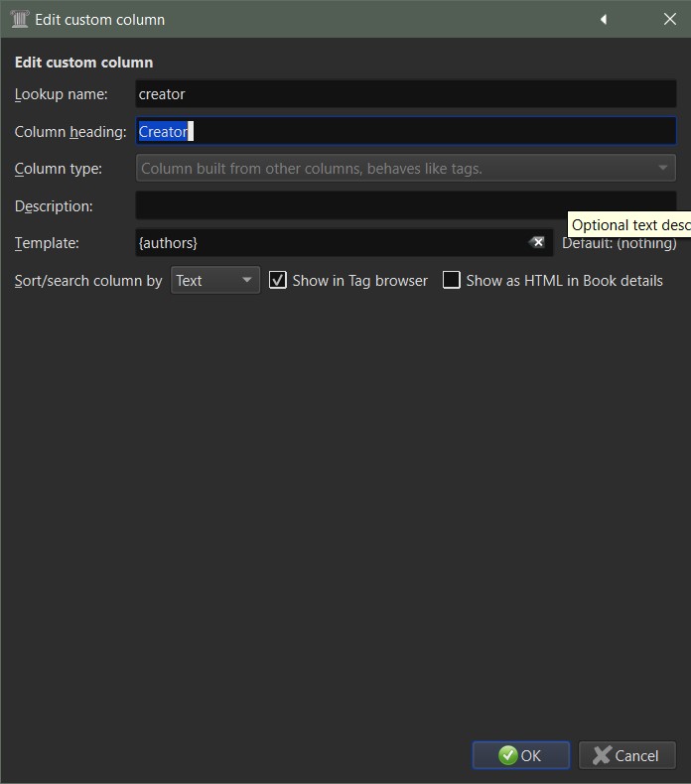This screenshot has height=784, width=691.
Task: Clear the Template field with the X icon
Action: coord(537,242)
